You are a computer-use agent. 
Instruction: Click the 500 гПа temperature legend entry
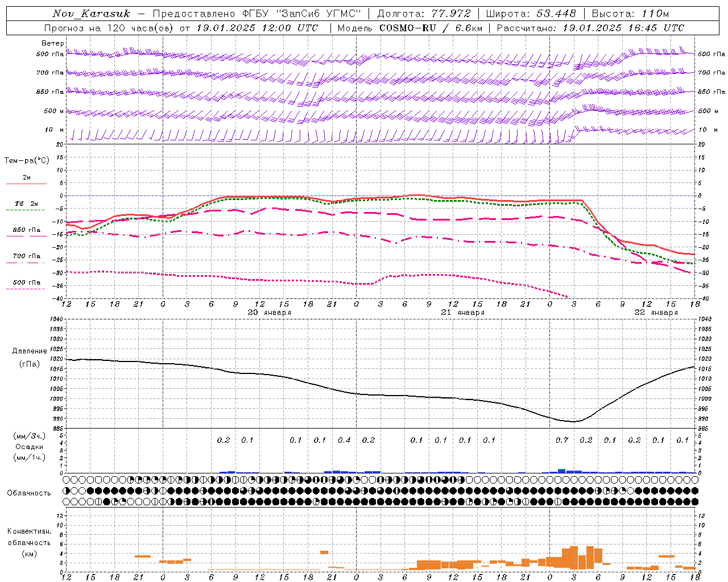tap(27, 285)
